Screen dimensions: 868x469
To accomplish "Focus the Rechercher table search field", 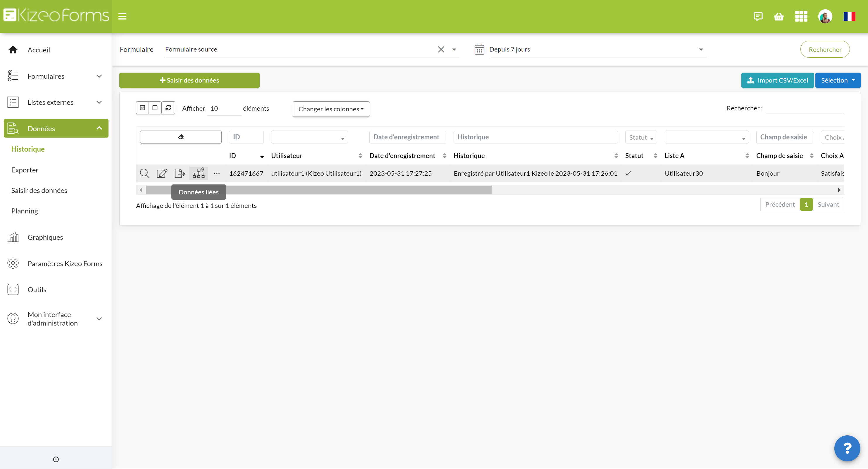I will (x=805, y=108).
